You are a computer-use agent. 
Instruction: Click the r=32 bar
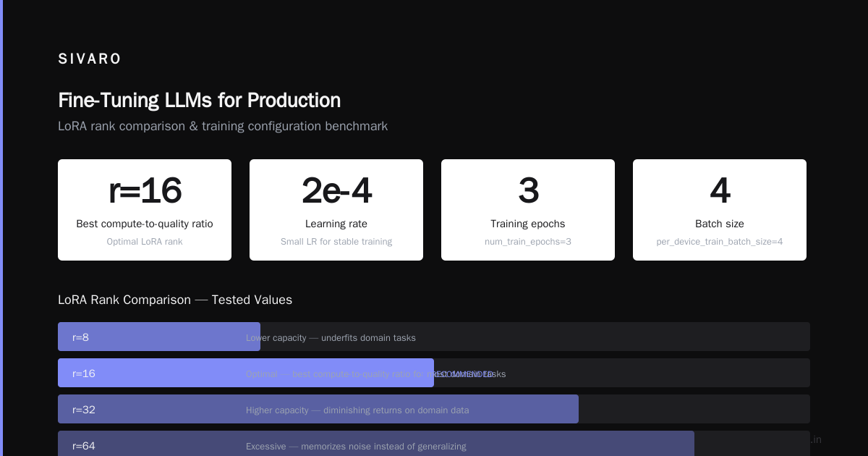coord(318,409)
